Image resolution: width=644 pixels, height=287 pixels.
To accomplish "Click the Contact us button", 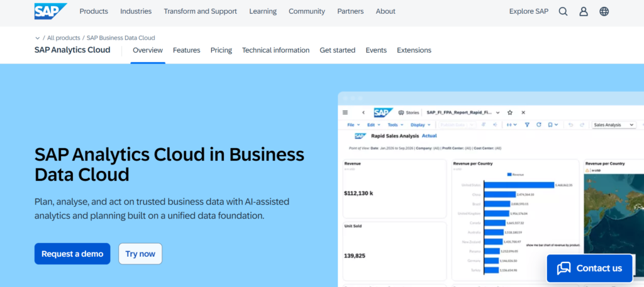I will 590,268.
